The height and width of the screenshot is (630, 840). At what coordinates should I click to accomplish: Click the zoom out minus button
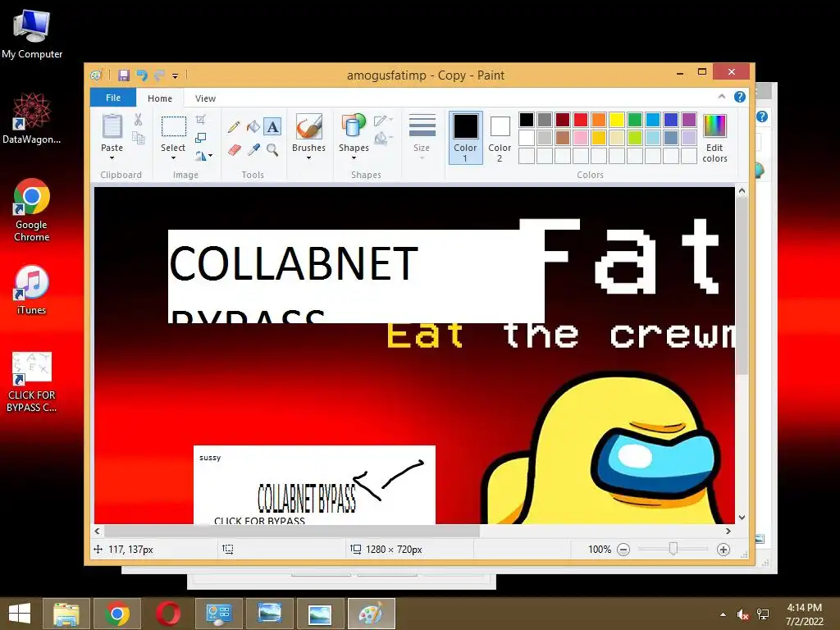[623, 550]
